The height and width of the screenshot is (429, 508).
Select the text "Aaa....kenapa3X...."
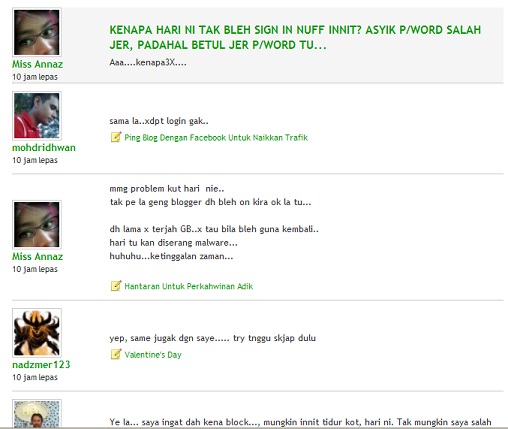click(148, 63)
